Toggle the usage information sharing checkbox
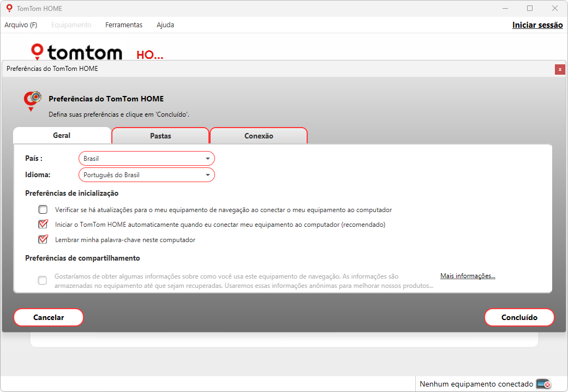 43,280
